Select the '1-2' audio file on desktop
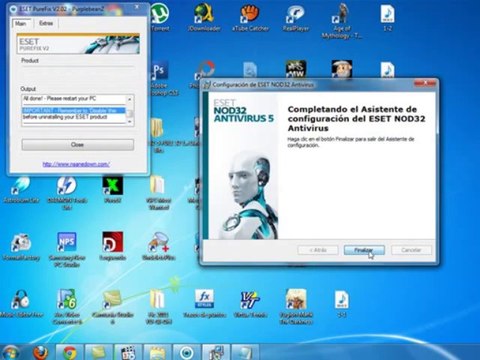 click(x=387, y=18)
